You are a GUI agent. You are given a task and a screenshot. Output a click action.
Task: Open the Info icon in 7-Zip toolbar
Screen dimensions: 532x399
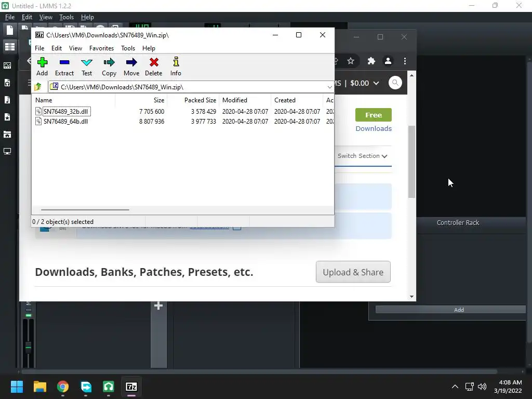point(176,66)
